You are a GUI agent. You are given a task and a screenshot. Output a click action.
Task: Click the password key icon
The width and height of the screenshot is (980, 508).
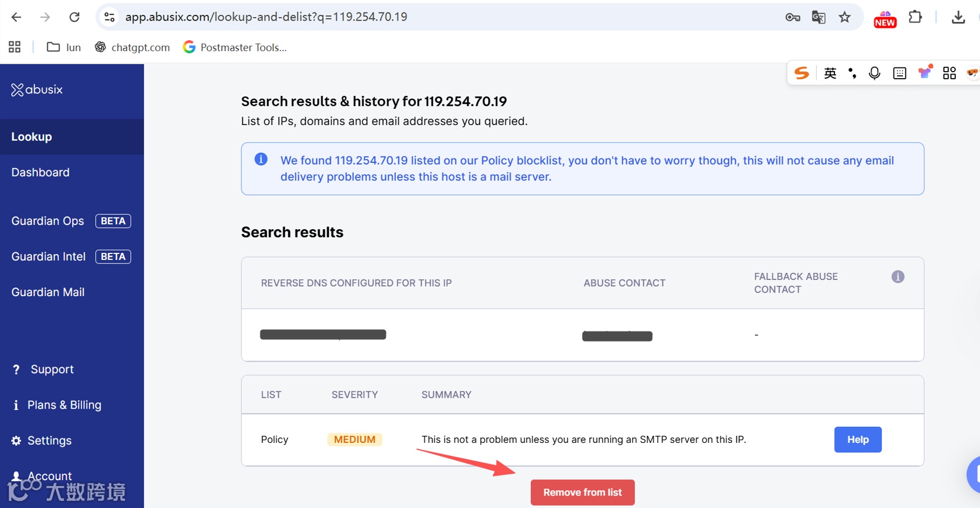[792, 17]
